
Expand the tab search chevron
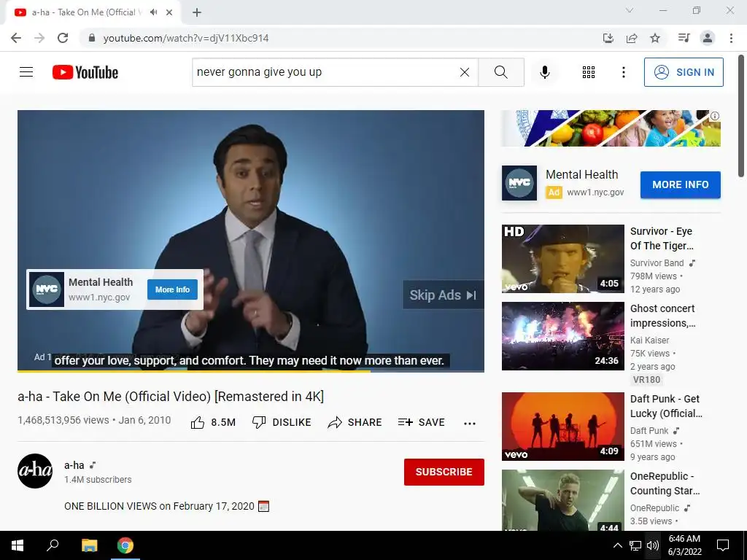pyautogui.click(x=630, y=10)
